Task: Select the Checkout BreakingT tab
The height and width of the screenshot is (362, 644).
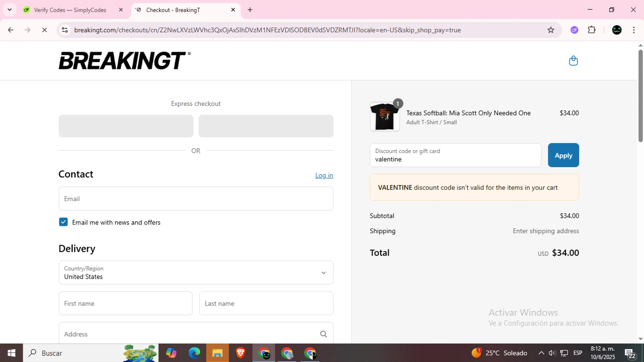Action: click(x=185, y=10)
